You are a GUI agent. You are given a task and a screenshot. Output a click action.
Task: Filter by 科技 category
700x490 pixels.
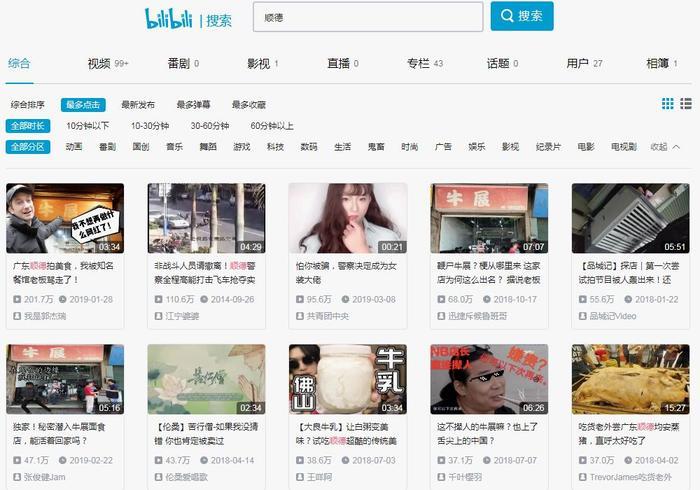pyautogui.click(x=275, y=146)
